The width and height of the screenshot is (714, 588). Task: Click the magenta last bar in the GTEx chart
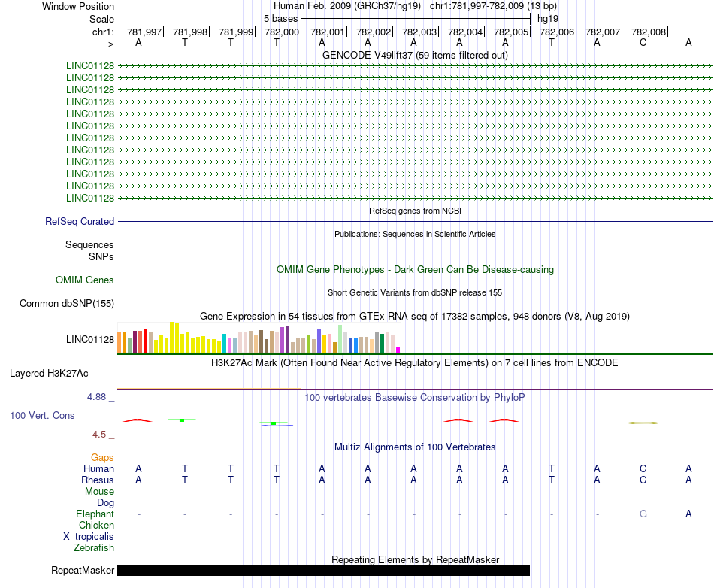398,350
